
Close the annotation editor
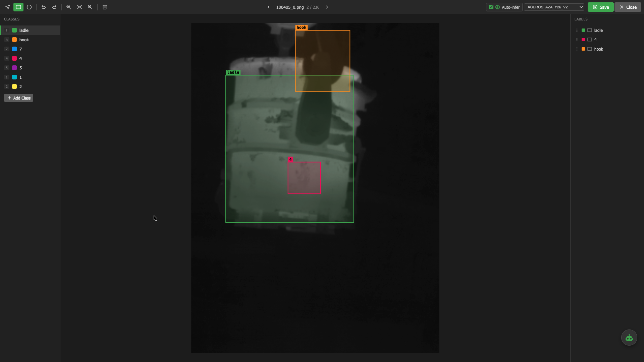click(x=628, y=7)
